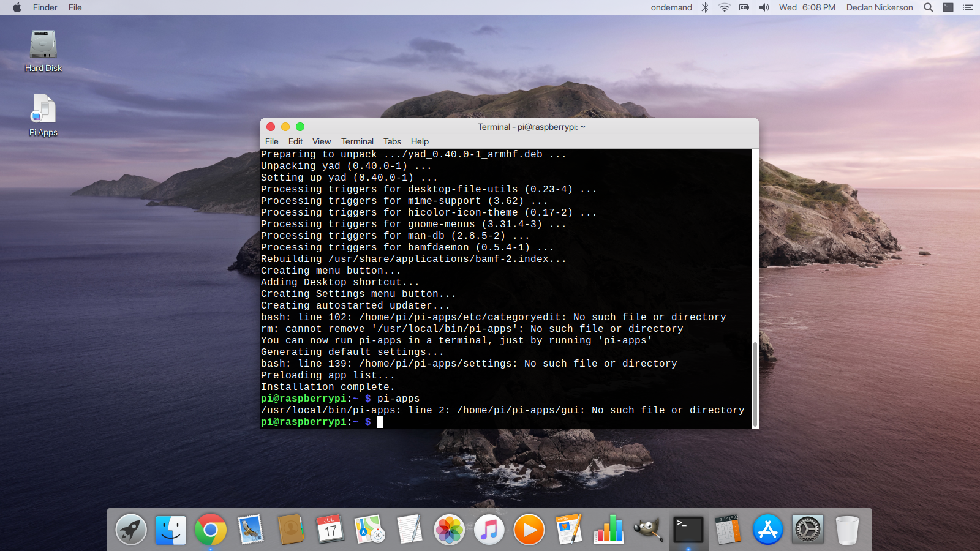Open the Photos app from the Dock
This screenshot has width=980, height=551.
[450, 530]
